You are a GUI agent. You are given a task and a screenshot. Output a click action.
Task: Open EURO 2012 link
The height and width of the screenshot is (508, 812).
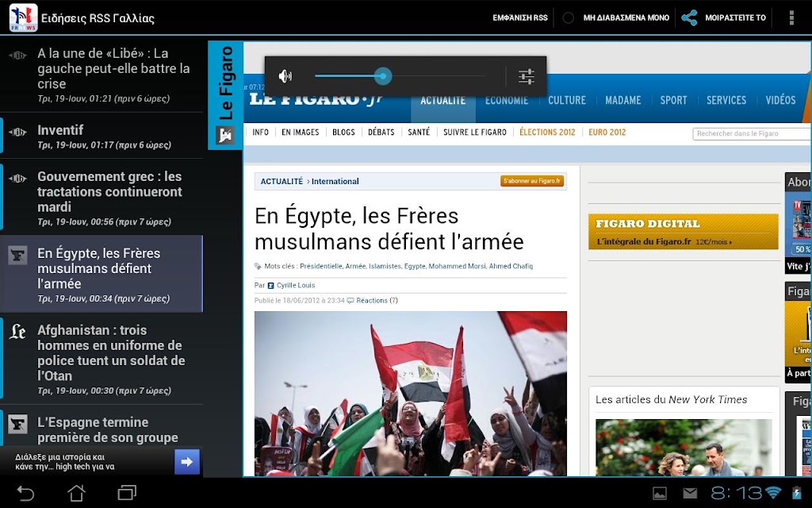click(607, 133)
